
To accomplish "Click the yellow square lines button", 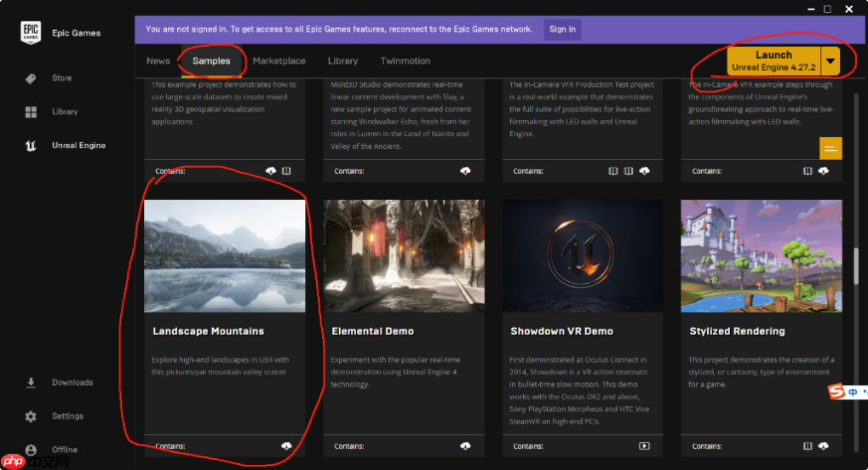I will (x=831, y=148).
